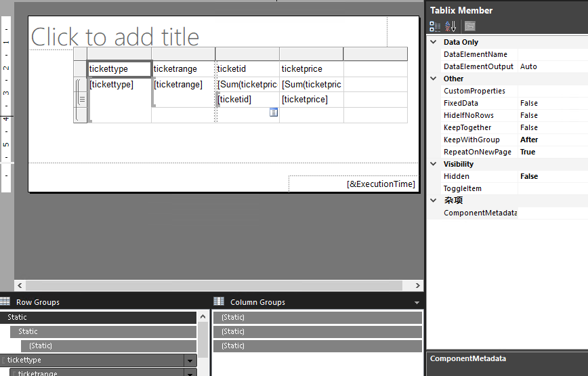The height and width of the screenshot is (376, 588).
Task: Select the second (Static) column group
Action: (x=318, y=332)
